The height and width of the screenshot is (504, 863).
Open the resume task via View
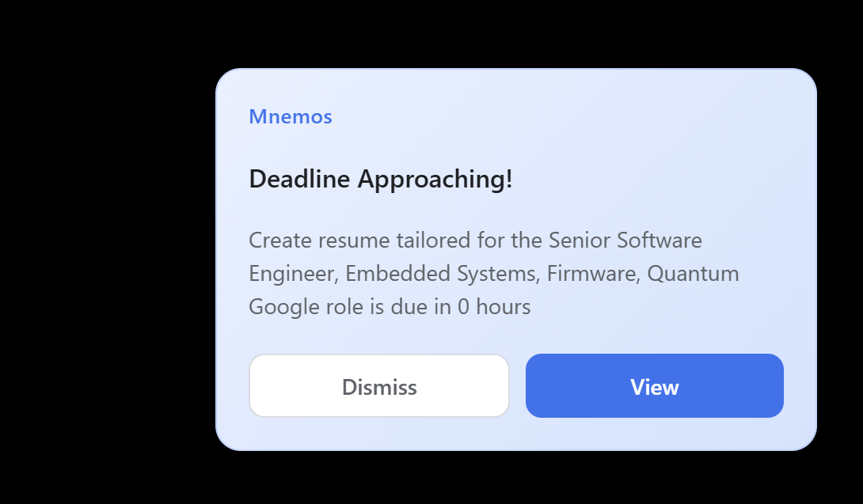(655, 385)
